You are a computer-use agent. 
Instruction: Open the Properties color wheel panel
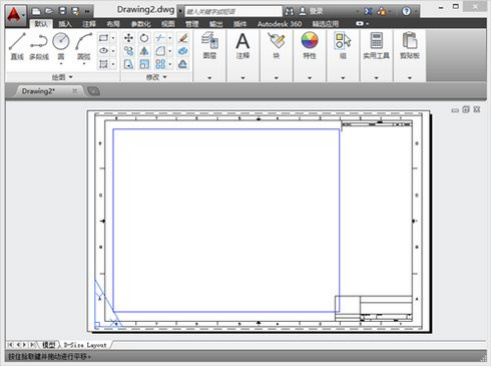(x=309, y=46)
